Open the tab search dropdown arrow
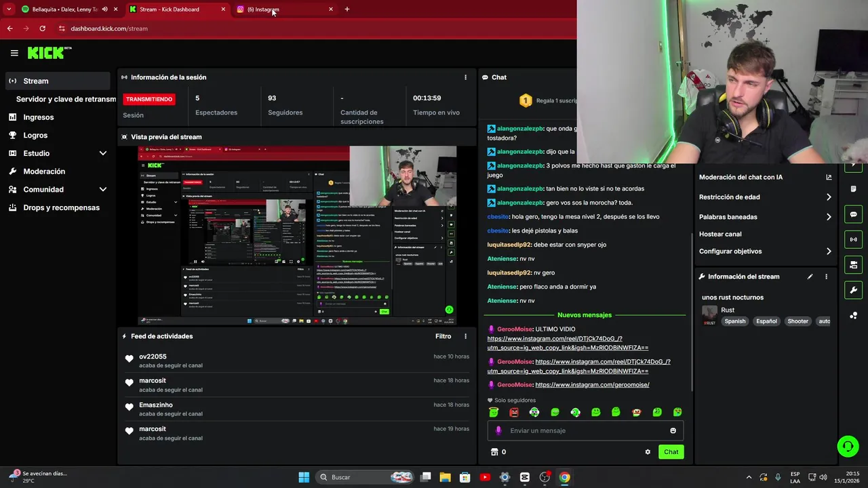Screen dimensions: 868x488 point(9,9)
